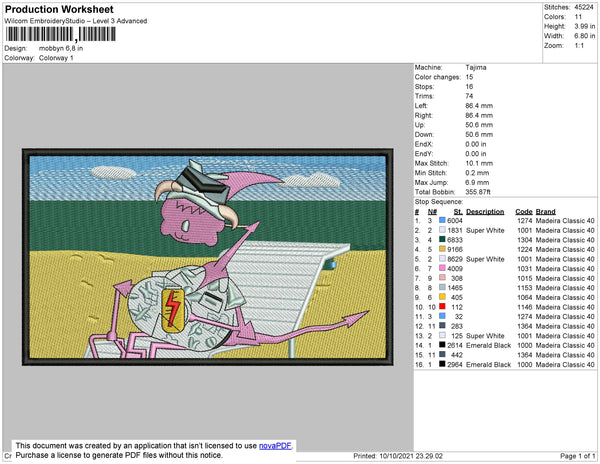
Task: Click the Max Stitch value '10.1 mm'
Action: [x=479, y=163]
